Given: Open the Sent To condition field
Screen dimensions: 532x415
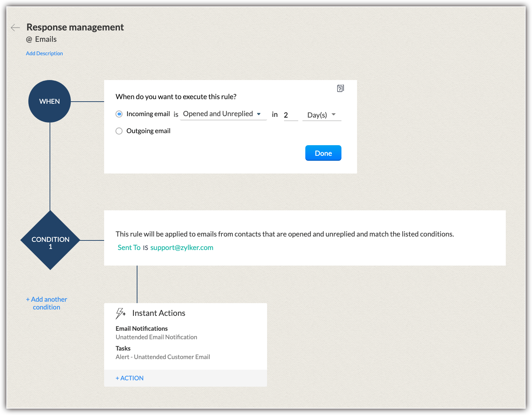Looking at the screenshot, I should [x=129, y=248].
